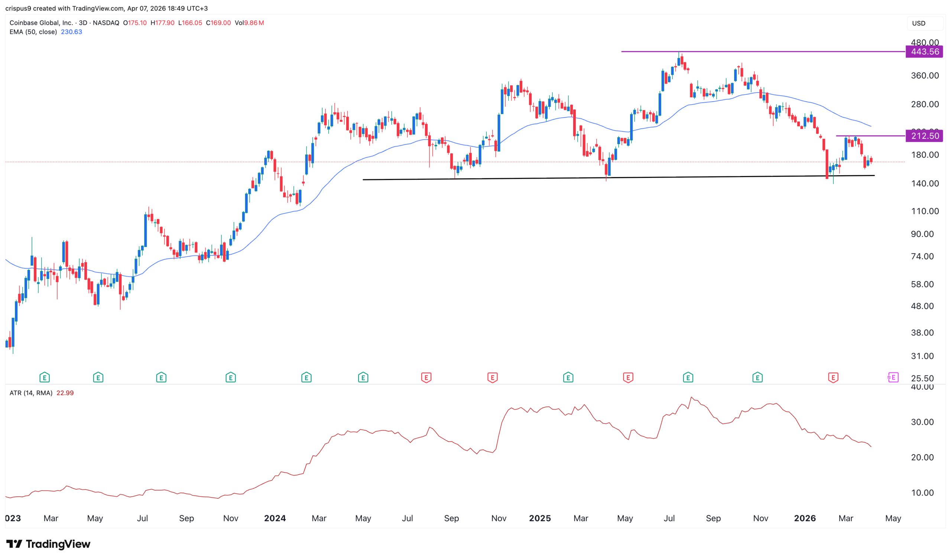Click the TradingView logo at the bottom left
This screenshot has height=560, width=951.
click(48, 544)
